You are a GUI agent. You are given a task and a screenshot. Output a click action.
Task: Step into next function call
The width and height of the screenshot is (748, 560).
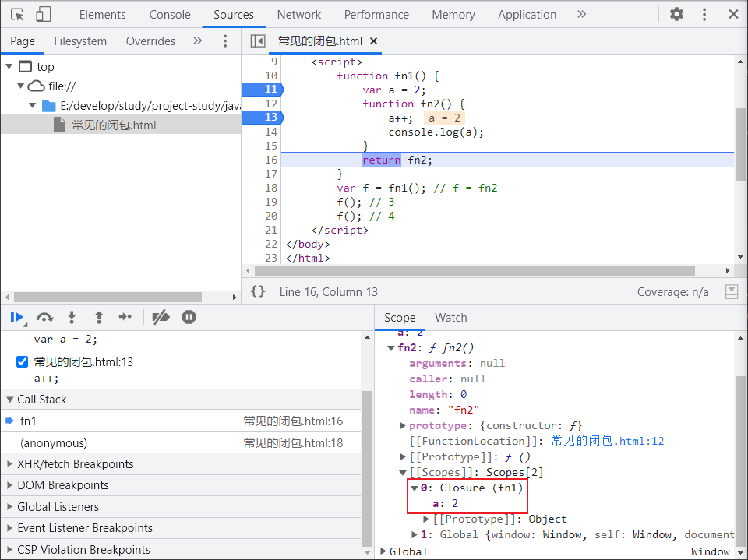tap(72, 317)
